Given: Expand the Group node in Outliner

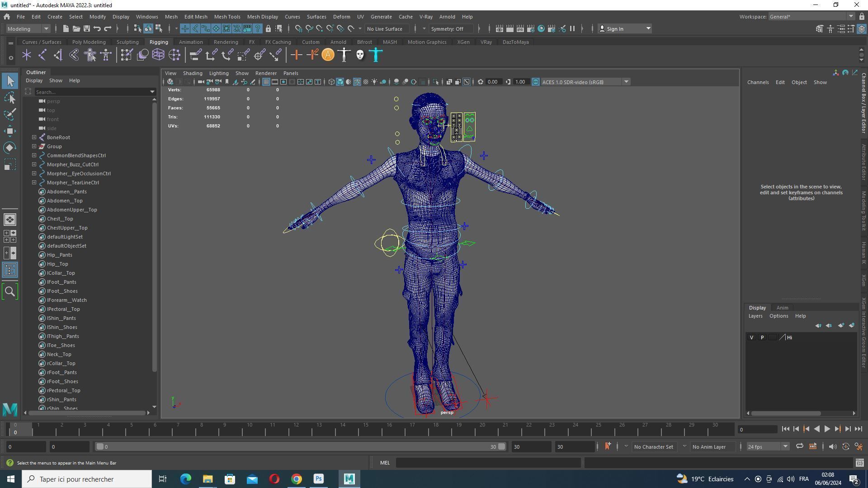Looking at the screenshot, I should tap(34, 146).
